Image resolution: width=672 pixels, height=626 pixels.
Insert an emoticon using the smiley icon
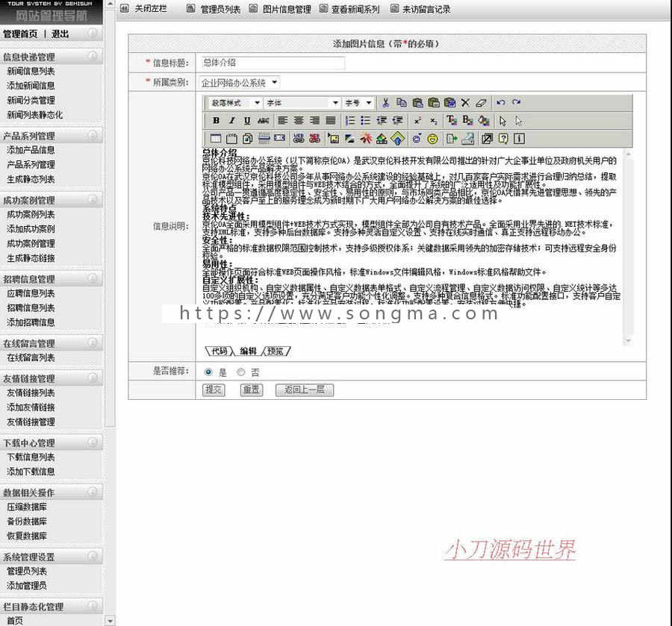pyautogui.click(x=433, y=139)
